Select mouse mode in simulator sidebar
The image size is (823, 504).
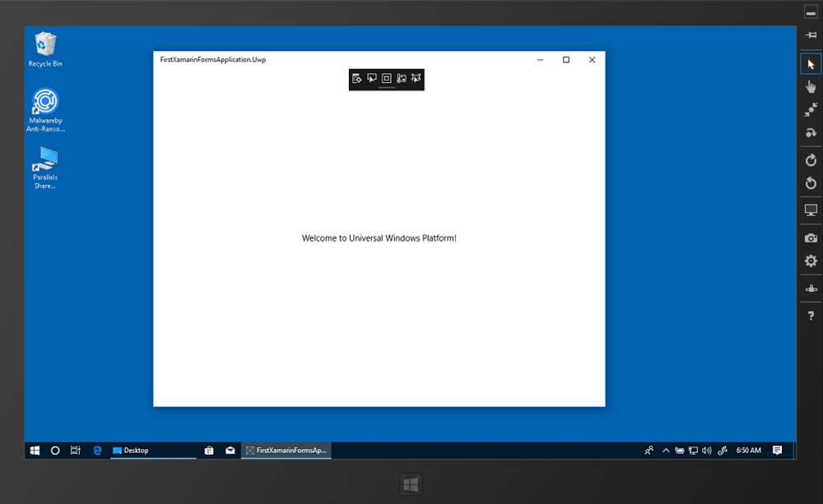coord(811,64)
